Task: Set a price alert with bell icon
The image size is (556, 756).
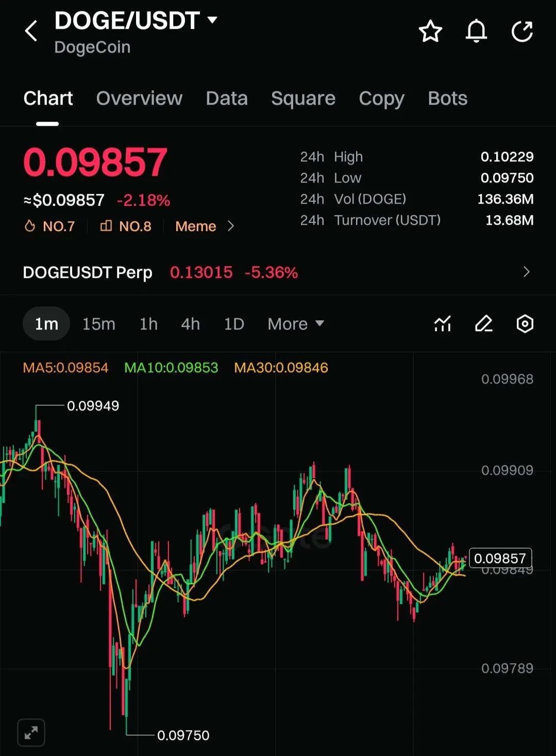Action: [476, 31]
